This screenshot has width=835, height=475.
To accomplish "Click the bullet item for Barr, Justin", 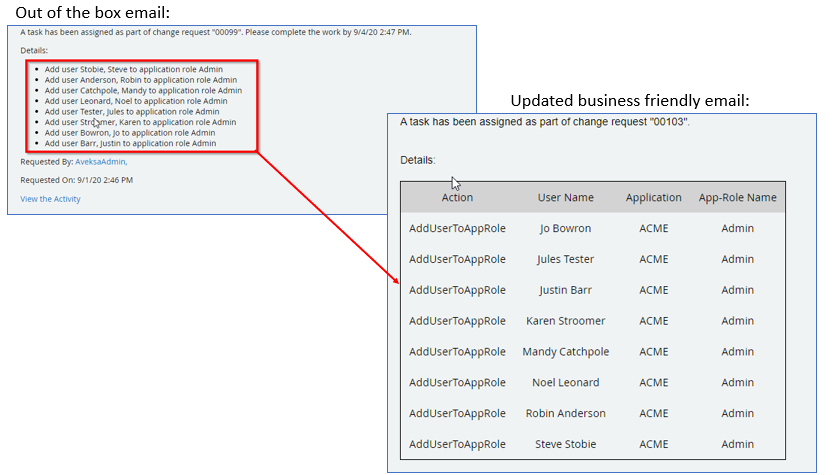I will (130, 143).
